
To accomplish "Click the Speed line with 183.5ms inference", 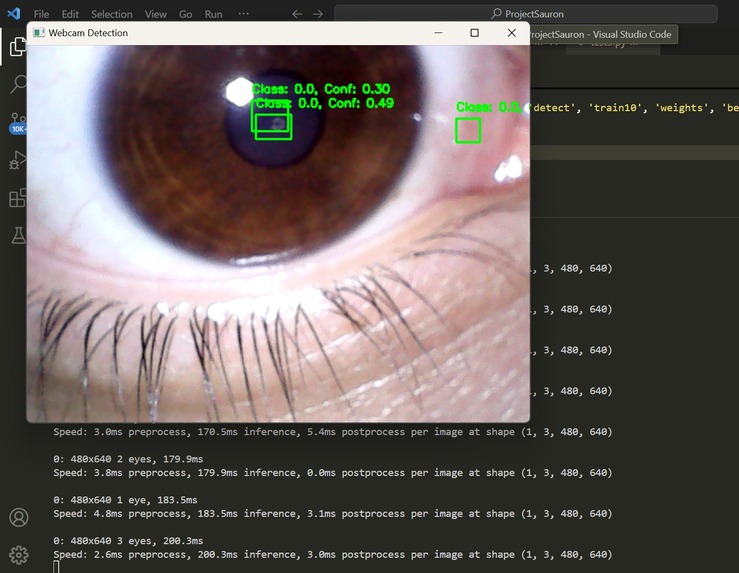I will [333, 514].
